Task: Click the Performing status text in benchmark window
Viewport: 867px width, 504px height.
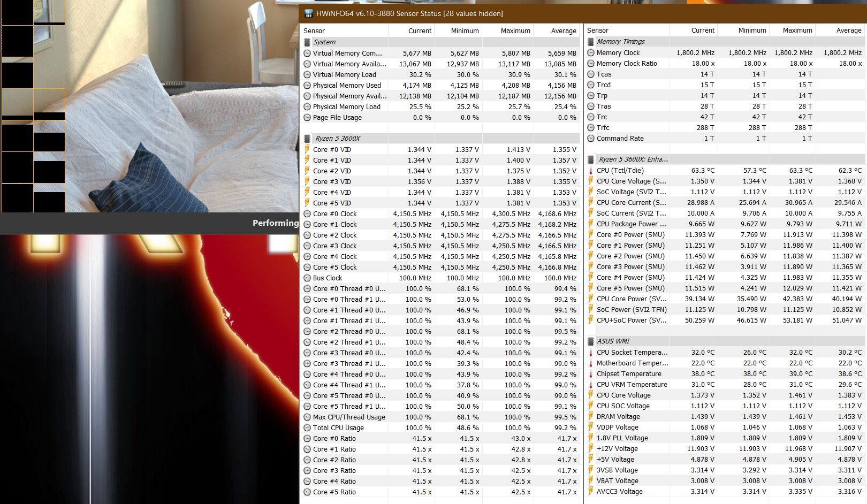Action: point(276,223)
